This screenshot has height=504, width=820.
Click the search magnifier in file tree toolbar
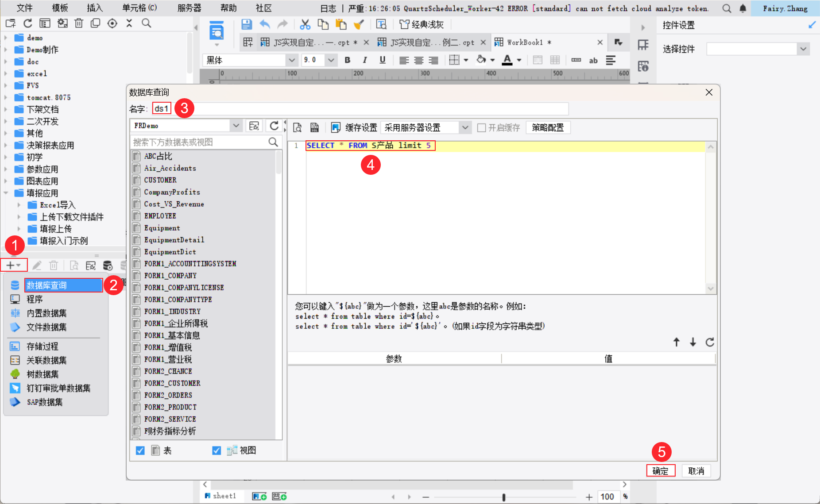coord(146,23)
